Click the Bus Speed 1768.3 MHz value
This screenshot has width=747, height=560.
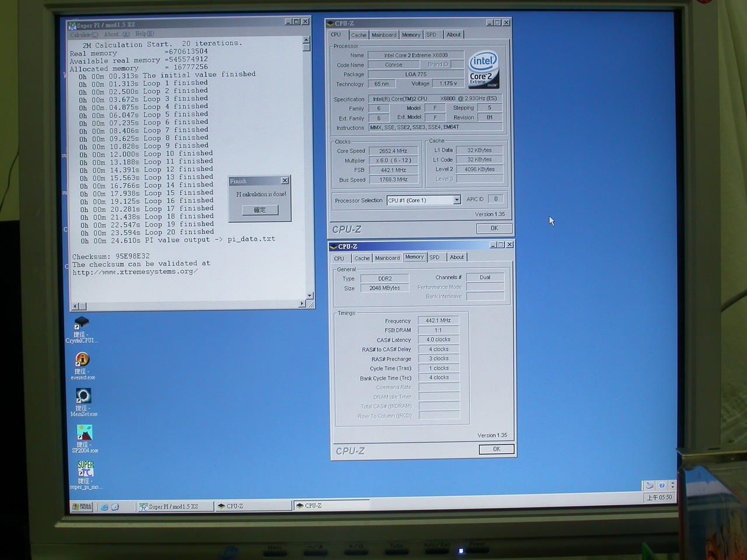[x=393, y=180]
